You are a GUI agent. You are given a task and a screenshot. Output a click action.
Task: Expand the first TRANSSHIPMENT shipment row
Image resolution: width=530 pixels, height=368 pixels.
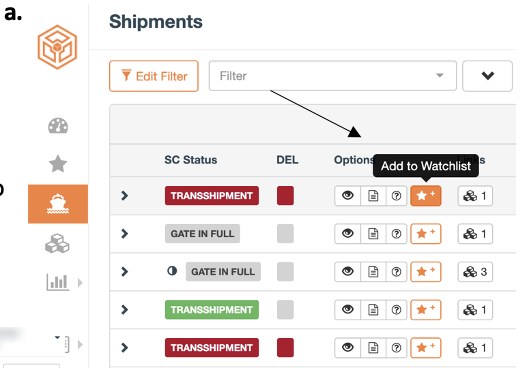pos(124,195)
